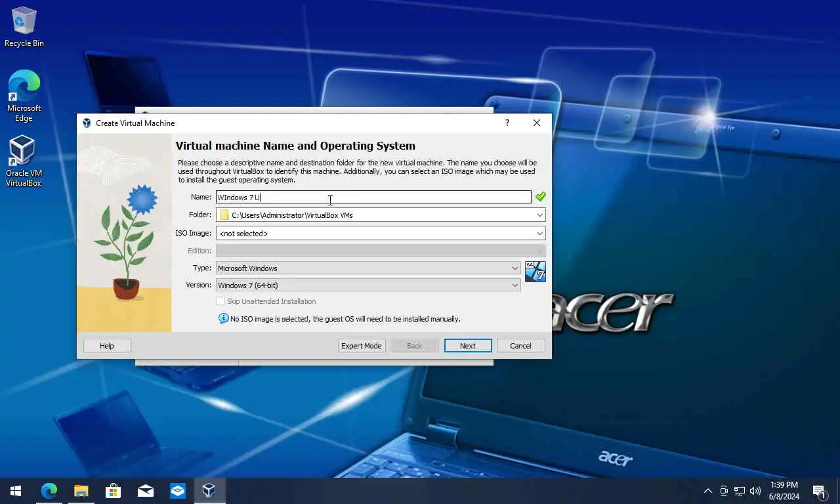Open the Recycle Bin desktop icon
840x504 pixels.
pos(24,28)
